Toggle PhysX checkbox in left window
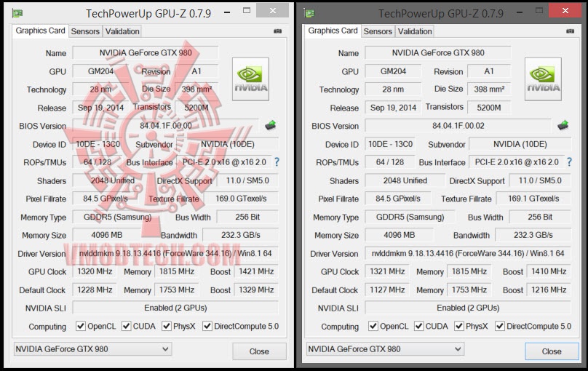 pyautogui.click(x=167, y=326)
